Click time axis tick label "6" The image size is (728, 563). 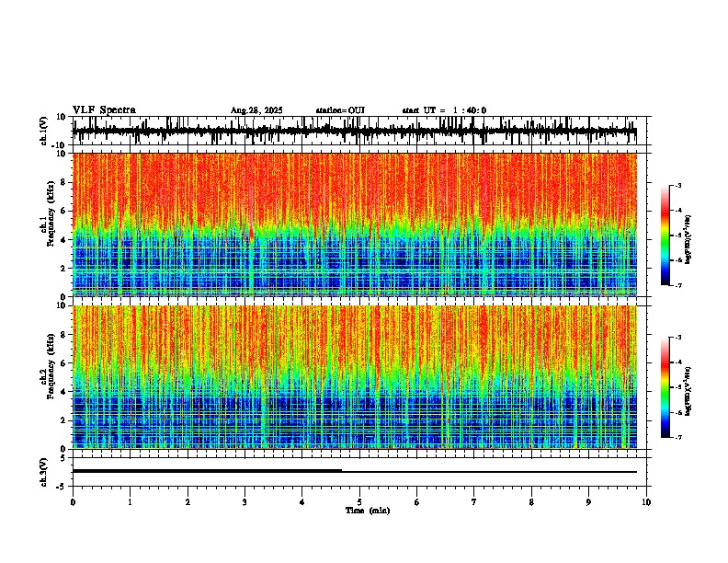point(417,502)
